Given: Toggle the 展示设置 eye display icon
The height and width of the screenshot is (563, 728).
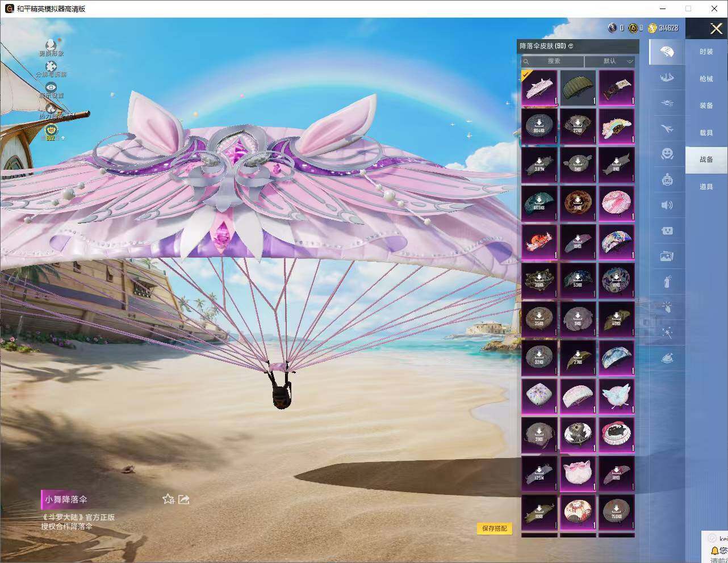Looking at the screenshot, I should [51, 87].
